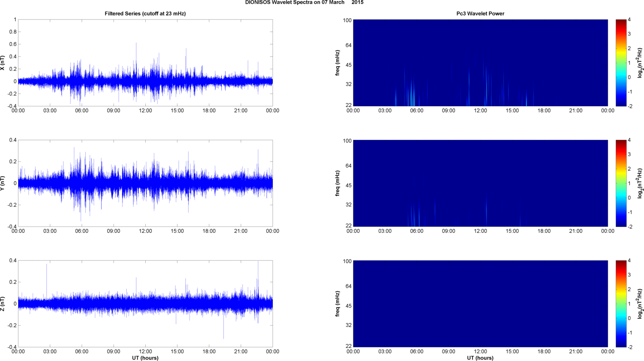Click the middle spectrogram's color bar
This screenshot has width=644, height=361.
(621, 183)
